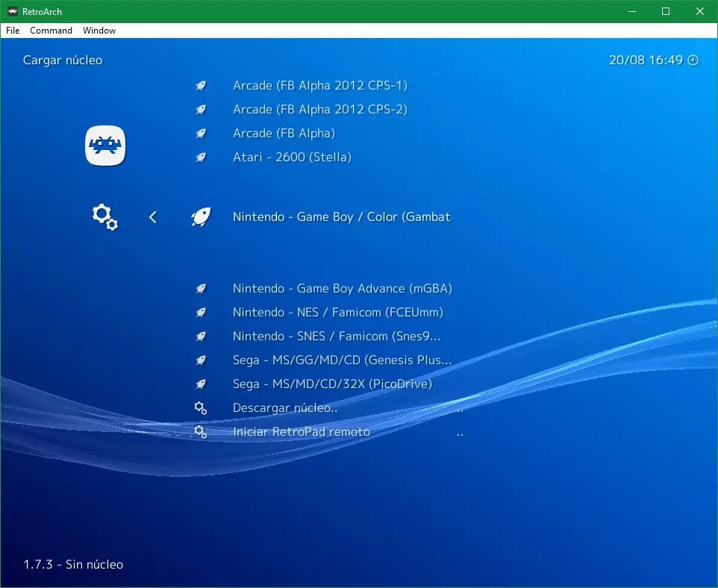
Task: Load Sega - MS/GG/MD/CD (Genesis Plus...) core
Action: click(342, 360)
